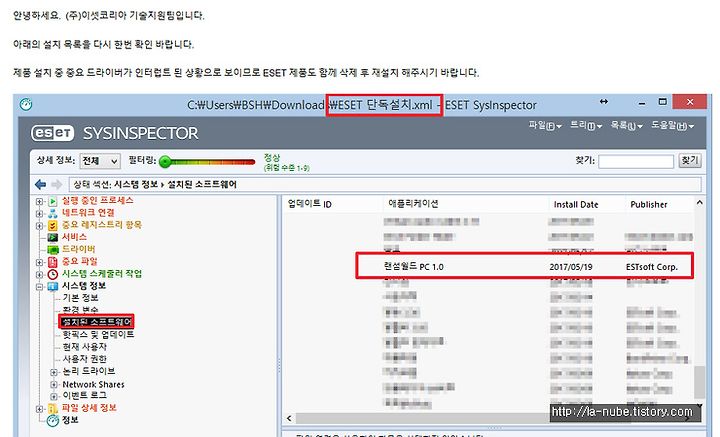Click the ESET SysInspector title bar app icon

coord(26,105)
